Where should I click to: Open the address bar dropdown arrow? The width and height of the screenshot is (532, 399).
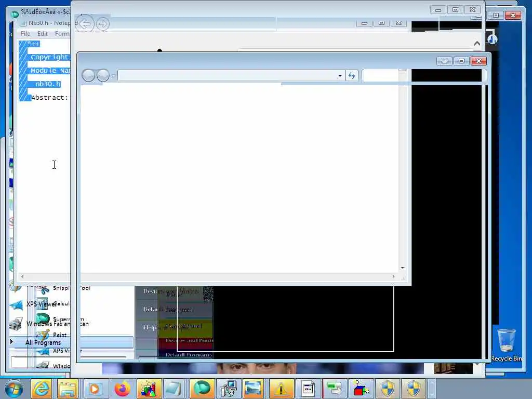(x=340, y=76)
